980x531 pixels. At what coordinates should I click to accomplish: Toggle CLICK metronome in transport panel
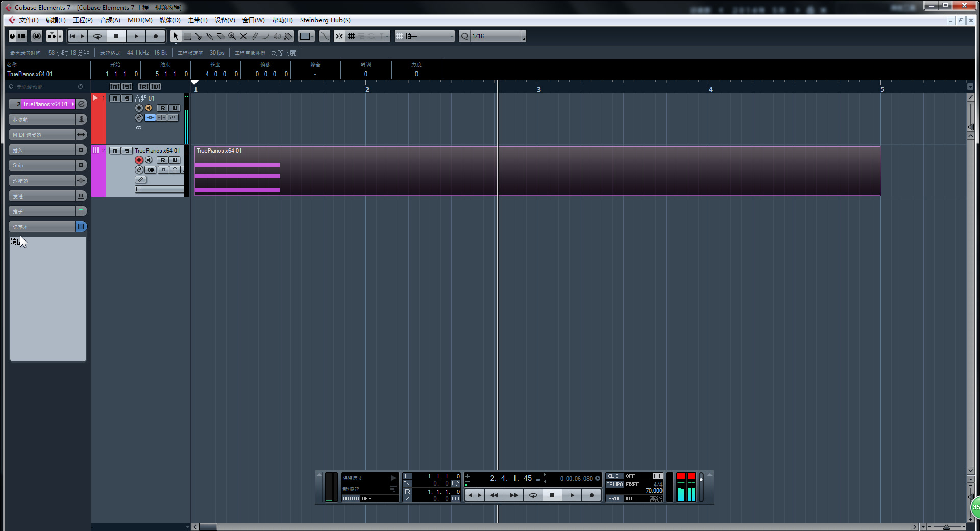(x=615, y=476)
